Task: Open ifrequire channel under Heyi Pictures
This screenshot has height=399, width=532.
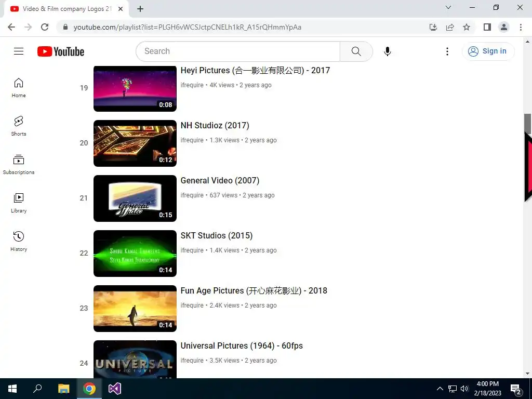Action: tap(192, 85)
